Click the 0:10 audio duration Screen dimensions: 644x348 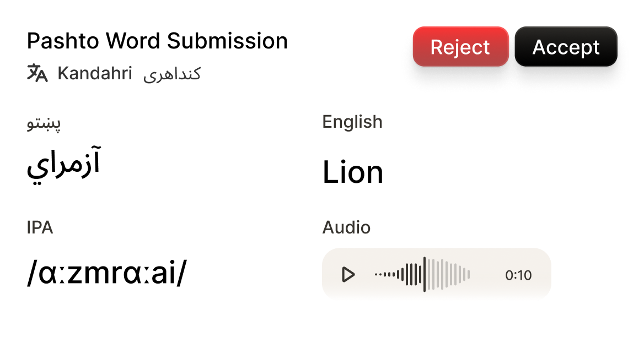coord(518,275)
